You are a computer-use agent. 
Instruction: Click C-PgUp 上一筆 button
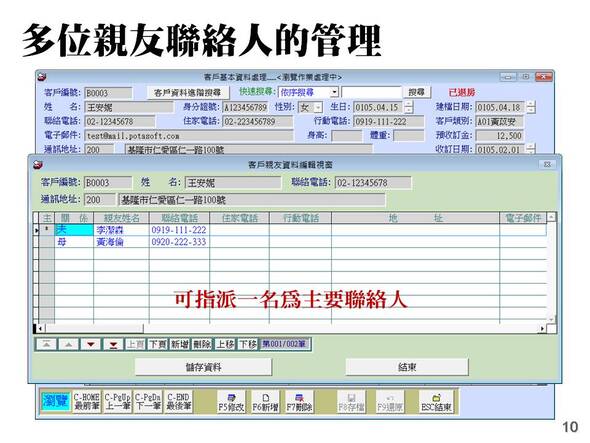[x=117, y=401]
